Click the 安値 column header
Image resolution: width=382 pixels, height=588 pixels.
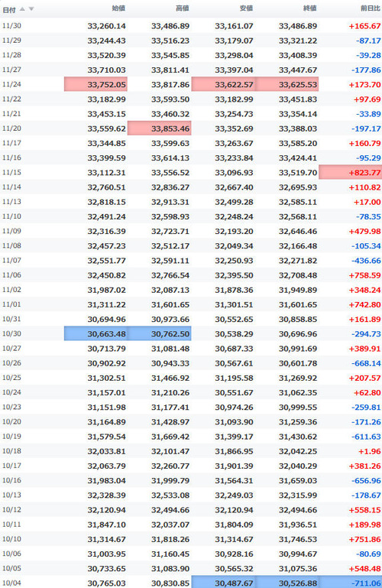(x=246, y=8)
